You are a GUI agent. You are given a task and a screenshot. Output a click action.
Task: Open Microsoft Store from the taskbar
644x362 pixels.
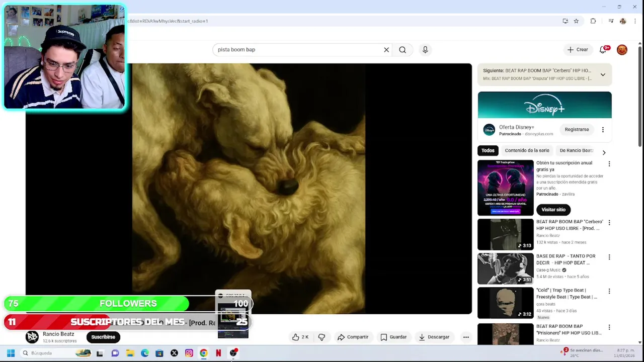point(159,353)
